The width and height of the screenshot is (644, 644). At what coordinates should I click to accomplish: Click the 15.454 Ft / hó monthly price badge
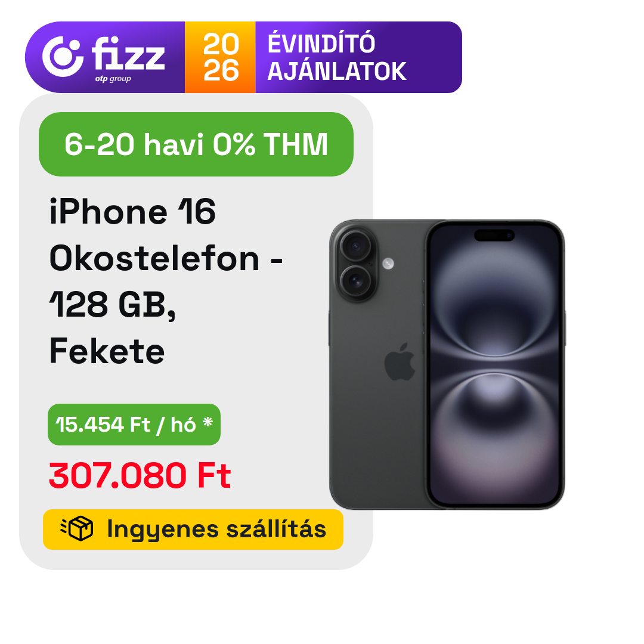[x=134, y=425]
